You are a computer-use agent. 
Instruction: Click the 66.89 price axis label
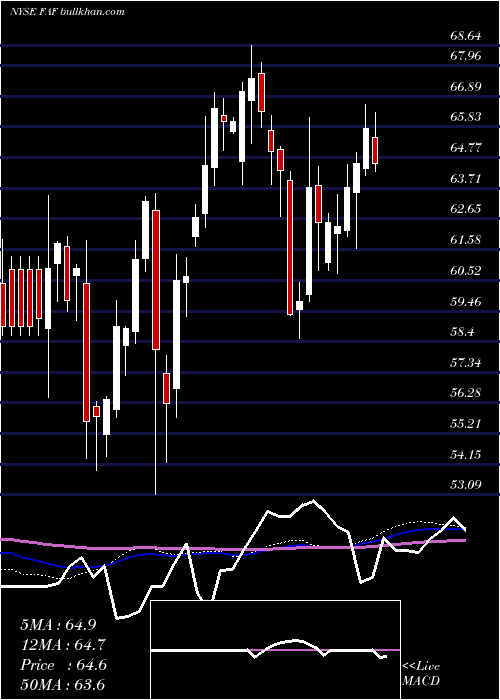click(466, 87)
